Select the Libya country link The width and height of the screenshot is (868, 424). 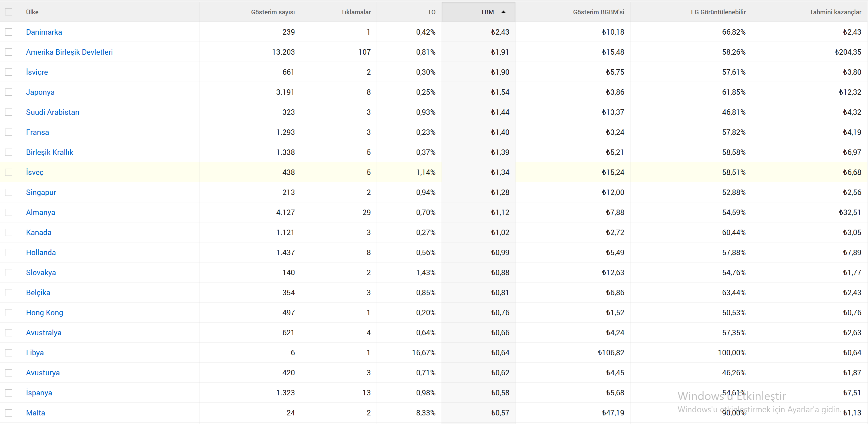[35, 353]
